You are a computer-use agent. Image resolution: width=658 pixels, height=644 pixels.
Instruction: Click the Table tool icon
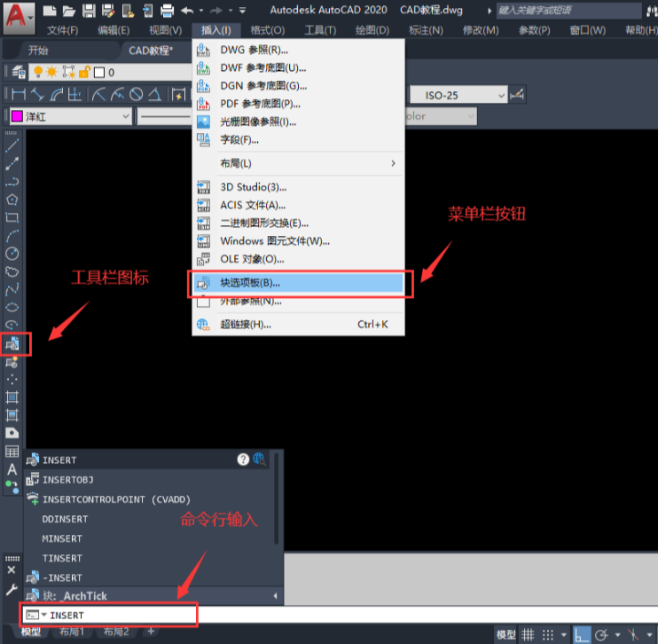pos(12,451)
